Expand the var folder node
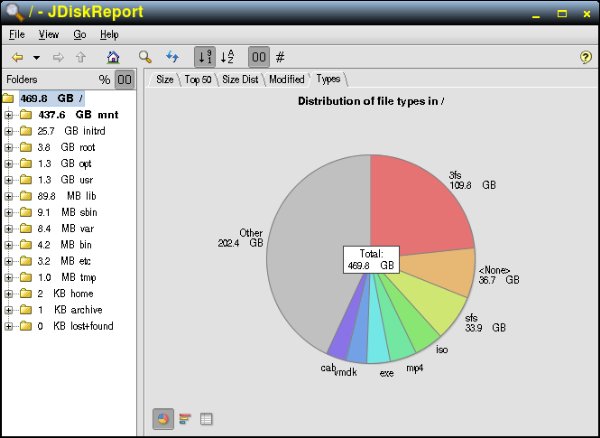600x438 pixels. (x=8, y=229)
